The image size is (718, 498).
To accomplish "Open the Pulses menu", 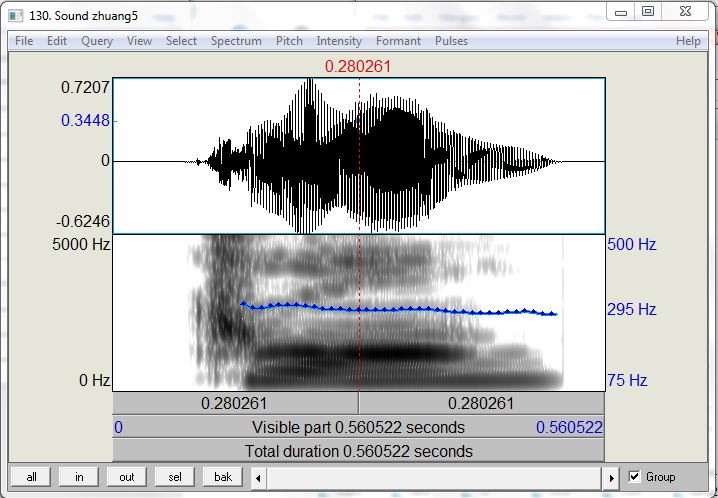I will click(x=451, y=41).
